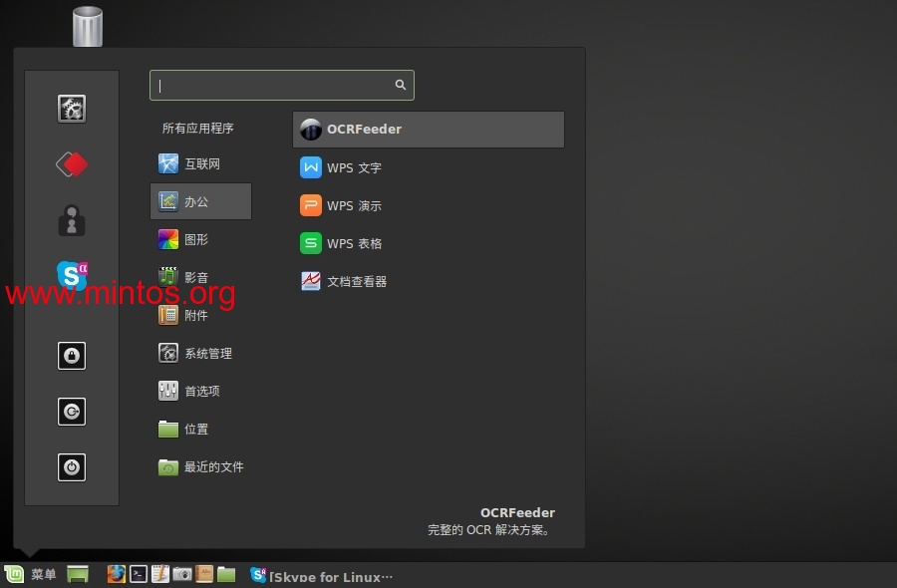The width and height of the screenshot is (897, 588).
Task: Click the 菜单 button on the panel
Action: [30, 574]
